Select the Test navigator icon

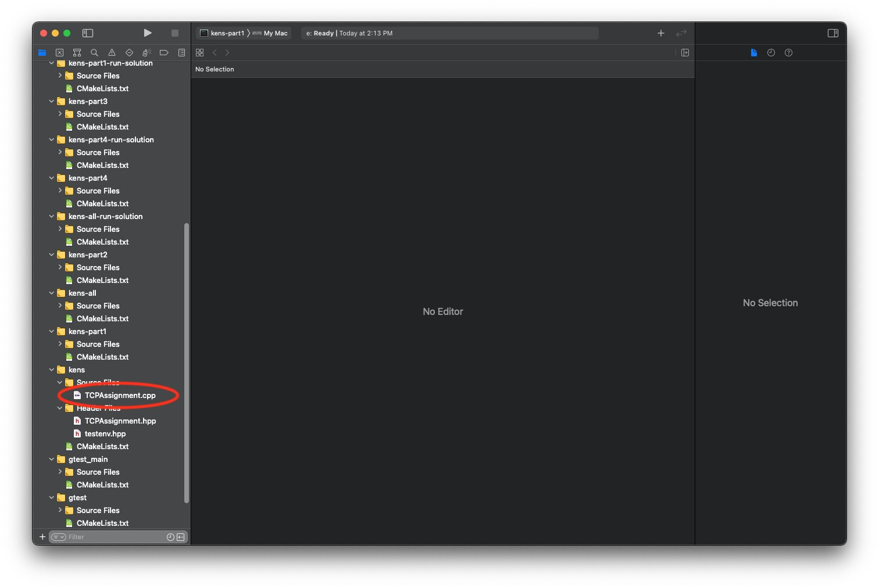click(x=129, y=52)
